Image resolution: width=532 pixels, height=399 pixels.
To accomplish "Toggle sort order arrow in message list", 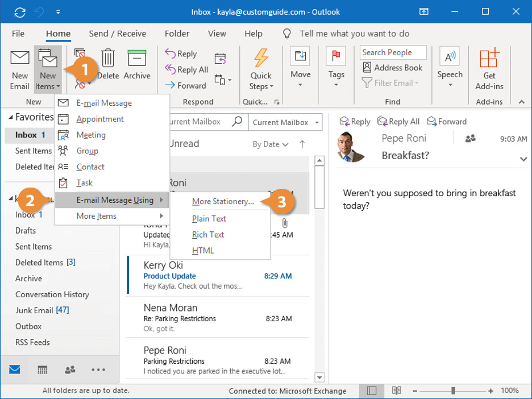I will point(302,144).
